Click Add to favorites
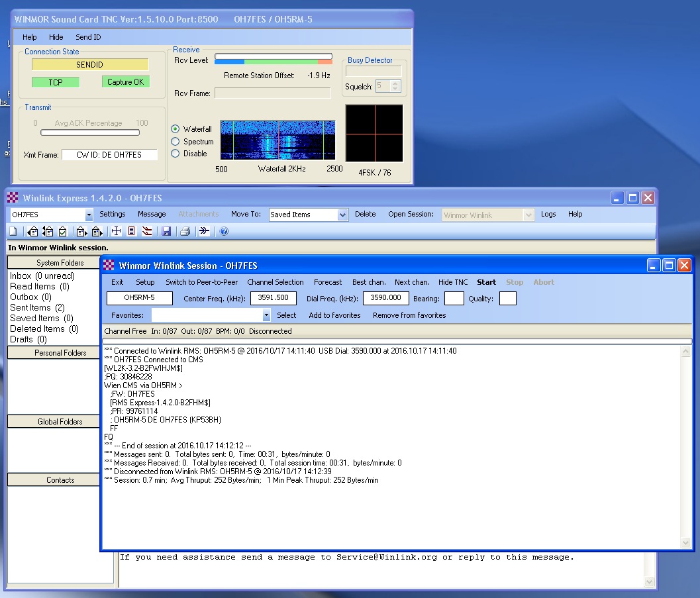Screen dimensions: 700x598 tap(335, 315)
